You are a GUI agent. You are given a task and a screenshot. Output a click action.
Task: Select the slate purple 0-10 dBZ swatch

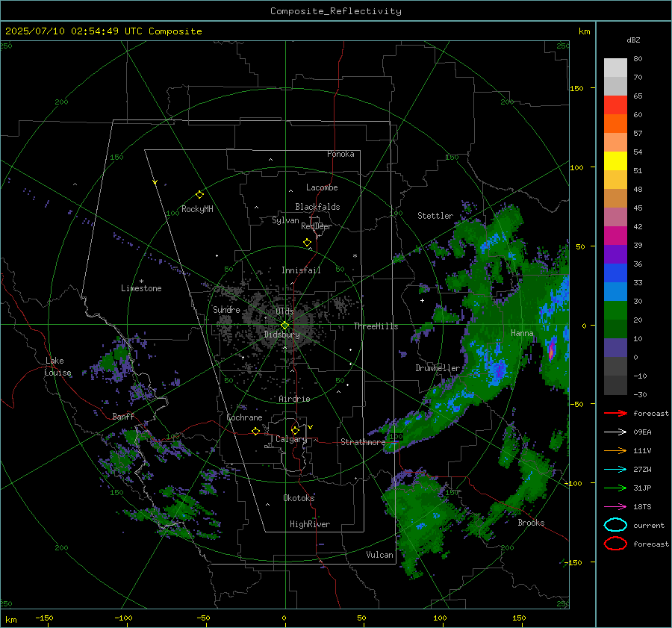615,347
